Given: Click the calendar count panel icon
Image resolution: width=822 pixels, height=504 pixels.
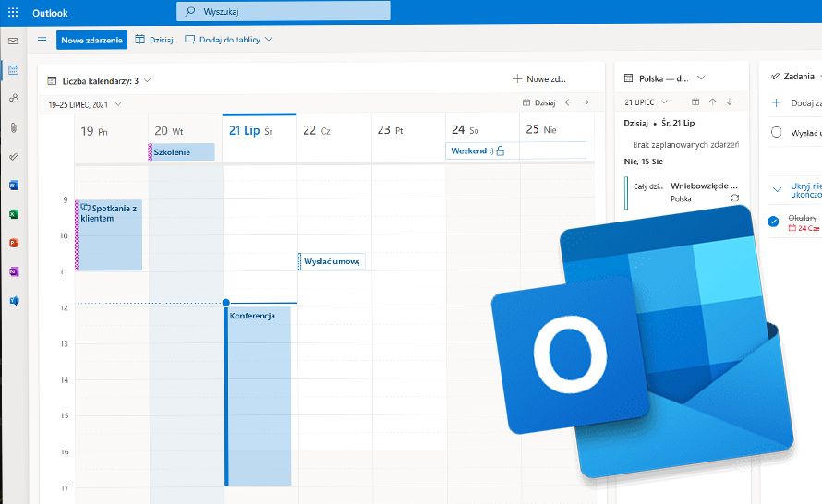Looking at the screenshot, I should point(52,80).
